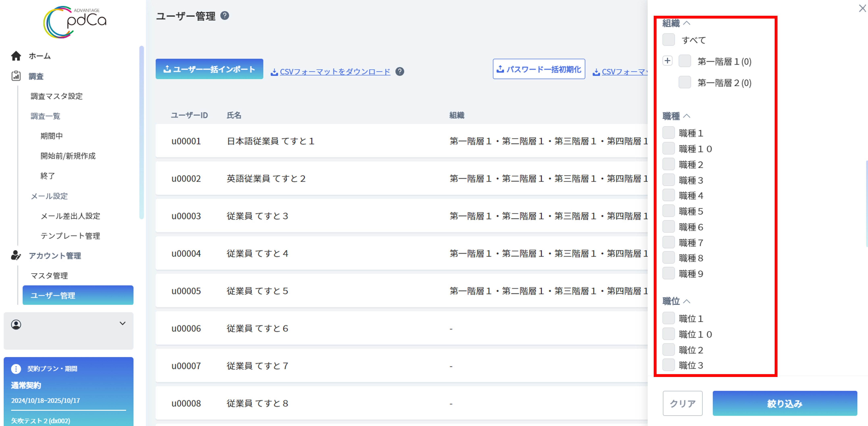
Task: Select 期間中 in sidebar
Action: click(x=52, y=136)
